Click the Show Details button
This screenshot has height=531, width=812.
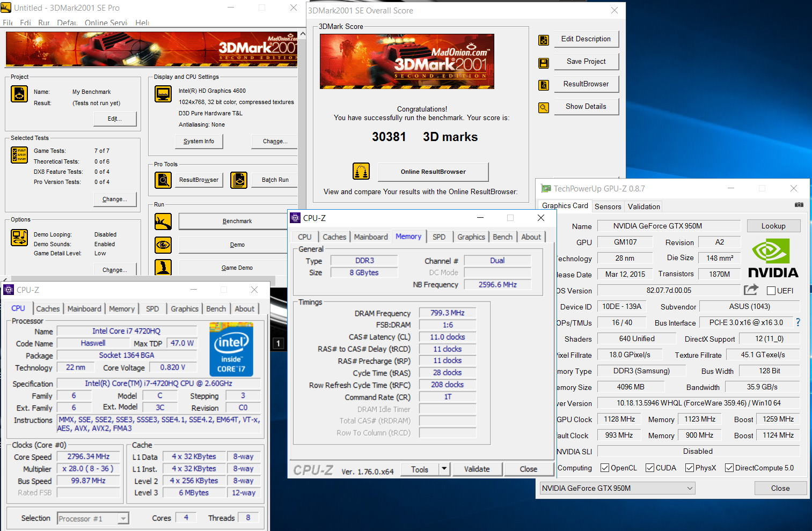pyautogui.click(x=586, y=106)
